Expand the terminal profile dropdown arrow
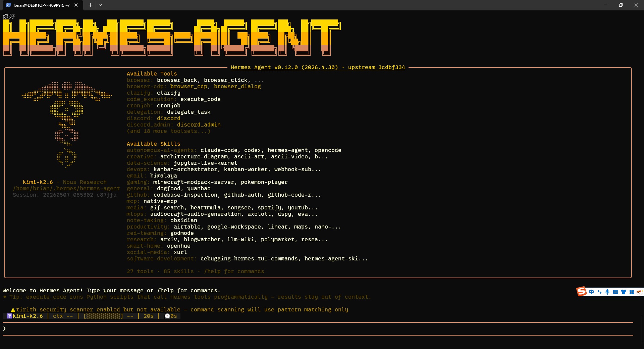 pyautogui.click(x=100, y=5)
